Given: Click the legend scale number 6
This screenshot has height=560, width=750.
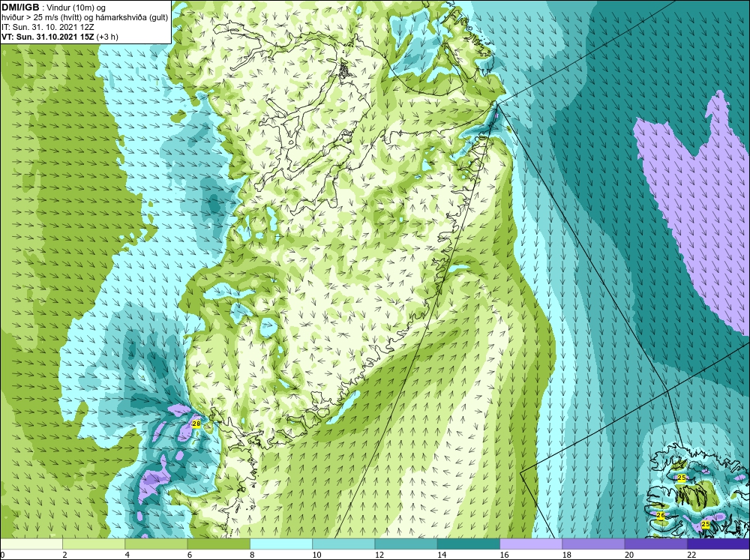Looking at the screenshot, I should pos(190,555).
